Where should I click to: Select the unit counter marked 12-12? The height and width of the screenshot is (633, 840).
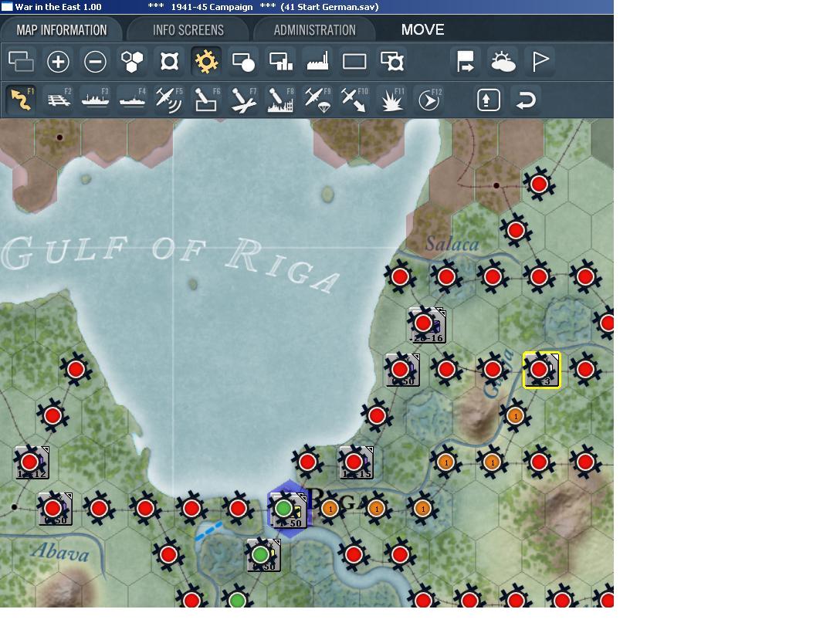pos(32,462)
